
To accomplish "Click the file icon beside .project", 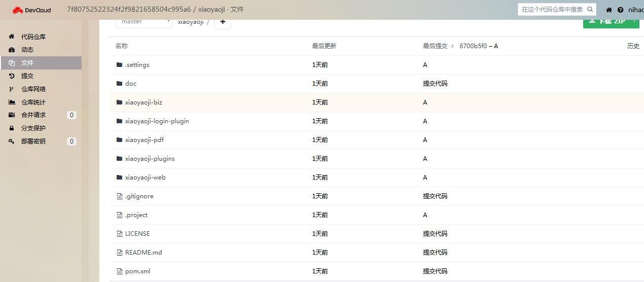I will [120, 215].
